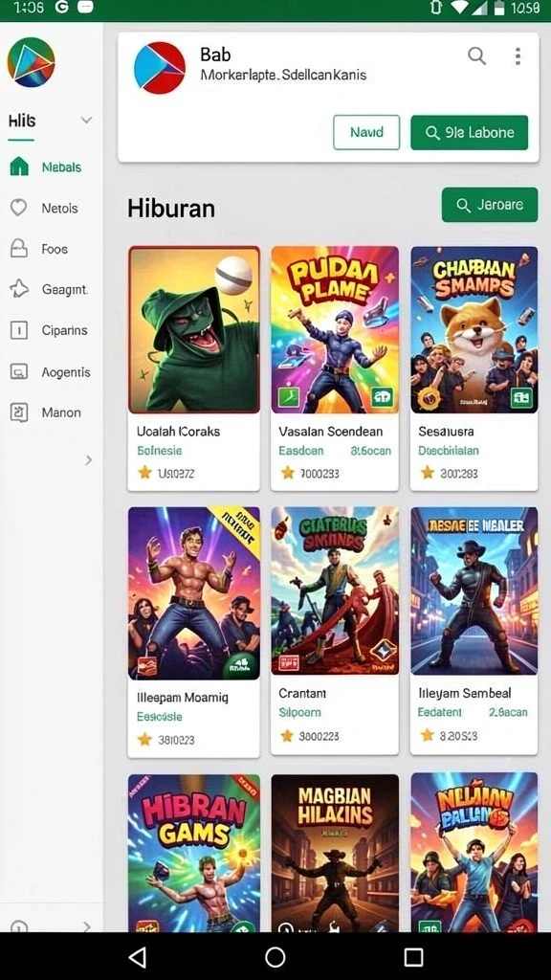Click the square icon beside Ciparins

click(19, 330)
